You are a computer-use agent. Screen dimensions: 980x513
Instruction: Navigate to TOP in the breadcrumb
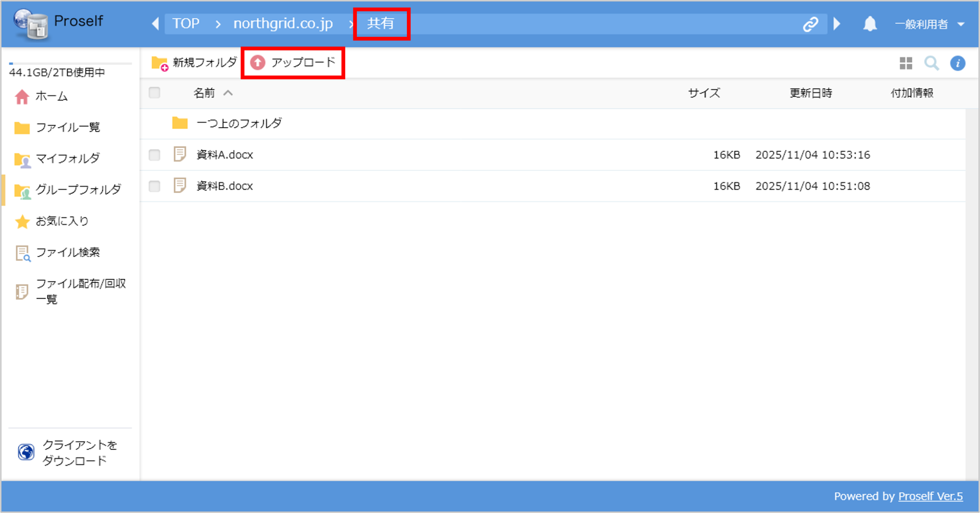pyautogui.click(x=186, y=23)
